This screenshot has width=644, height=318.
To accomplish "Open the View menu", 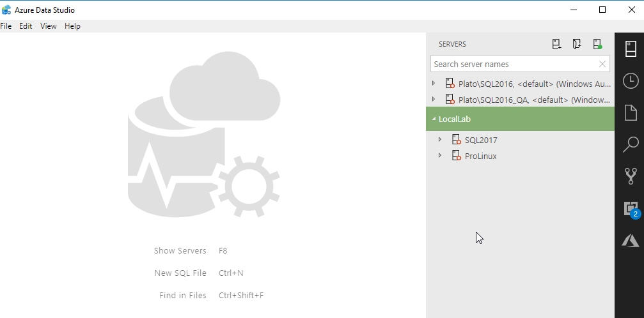I will tap(49, 26).
